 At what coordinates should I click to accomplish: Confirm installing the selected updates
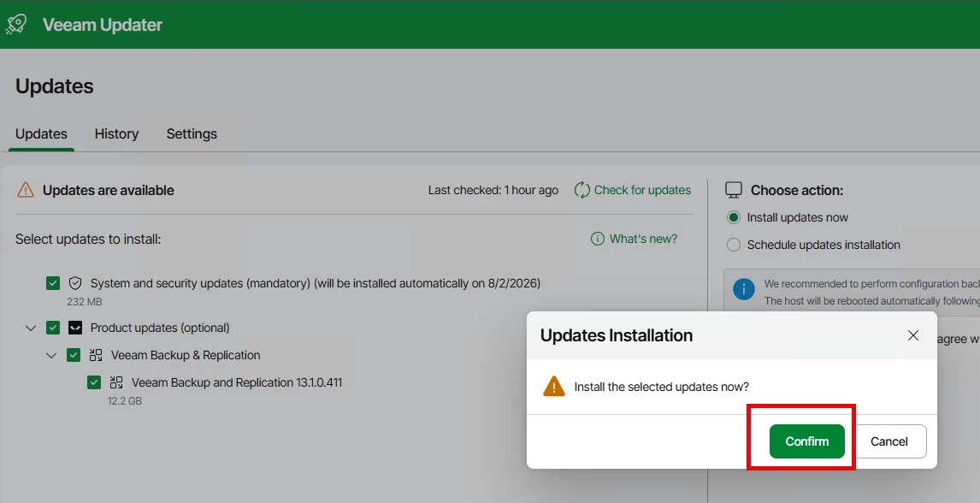[807, 441]
